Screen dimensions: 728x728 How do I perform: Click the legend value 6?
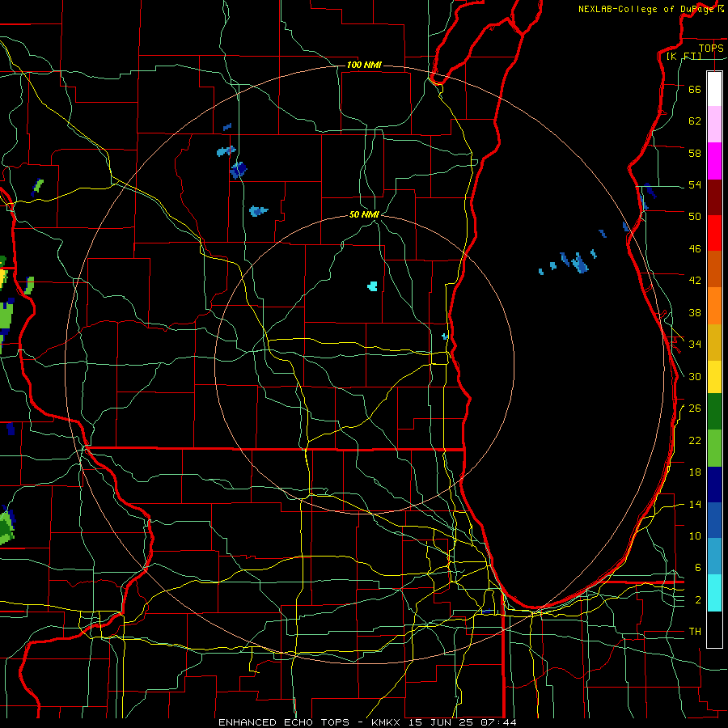698,568
